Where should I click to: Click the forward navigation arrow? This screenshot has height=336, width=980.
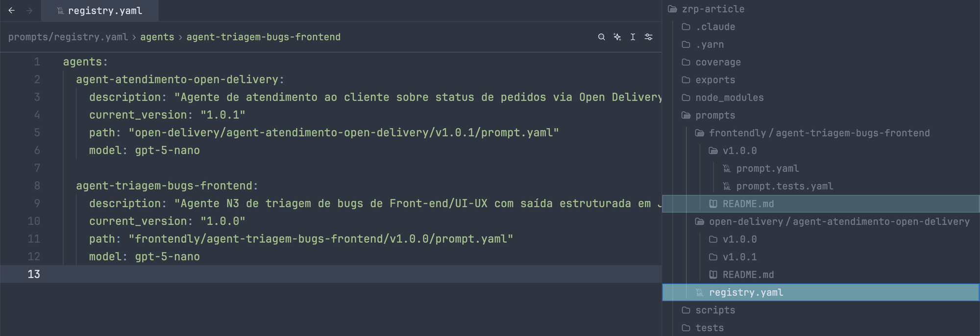tap(29, 10)
